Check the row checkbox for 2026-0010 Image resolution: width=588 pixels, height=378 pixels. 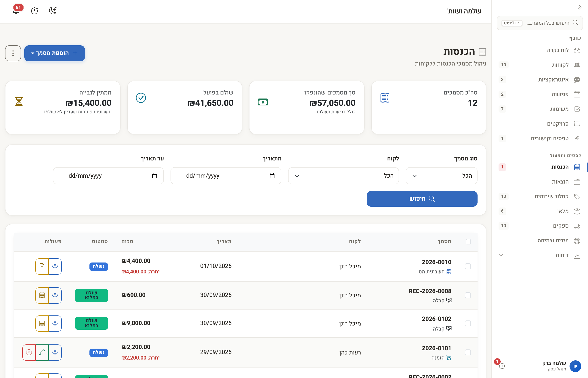(468, 266)
